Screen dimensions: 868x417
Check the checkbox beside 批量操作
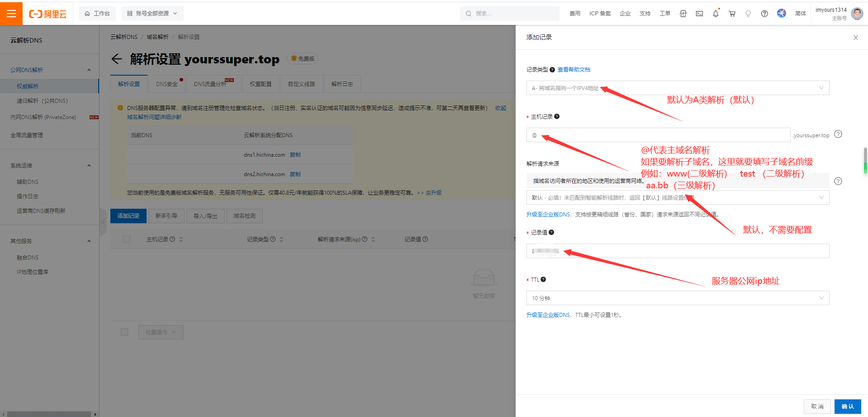[x=124, y=332]
